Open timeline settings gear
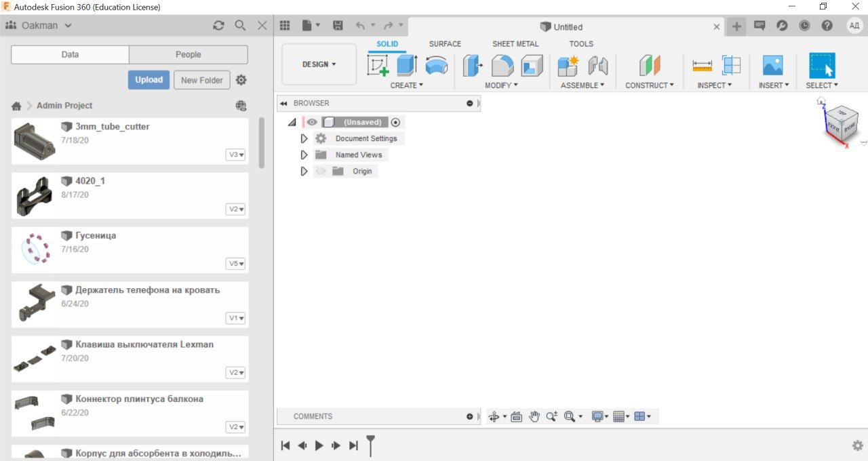Viewport: 868px width, 461px height. 858,445
